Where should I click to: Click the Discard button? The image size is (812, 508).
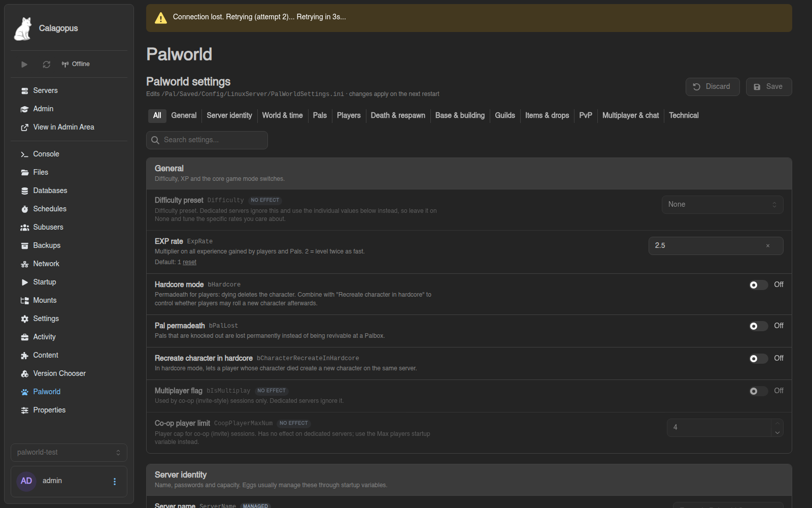coord(713,87)
